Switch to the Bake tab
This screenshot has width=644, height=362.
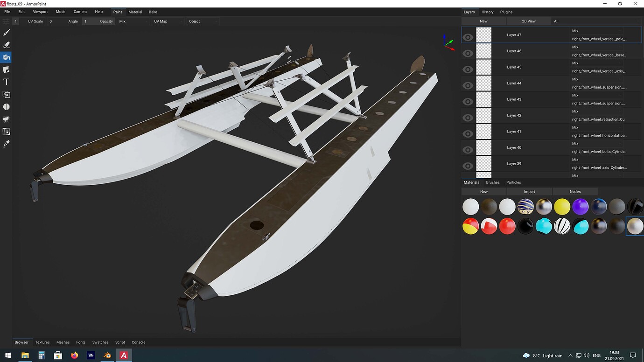tap(153, 12)
